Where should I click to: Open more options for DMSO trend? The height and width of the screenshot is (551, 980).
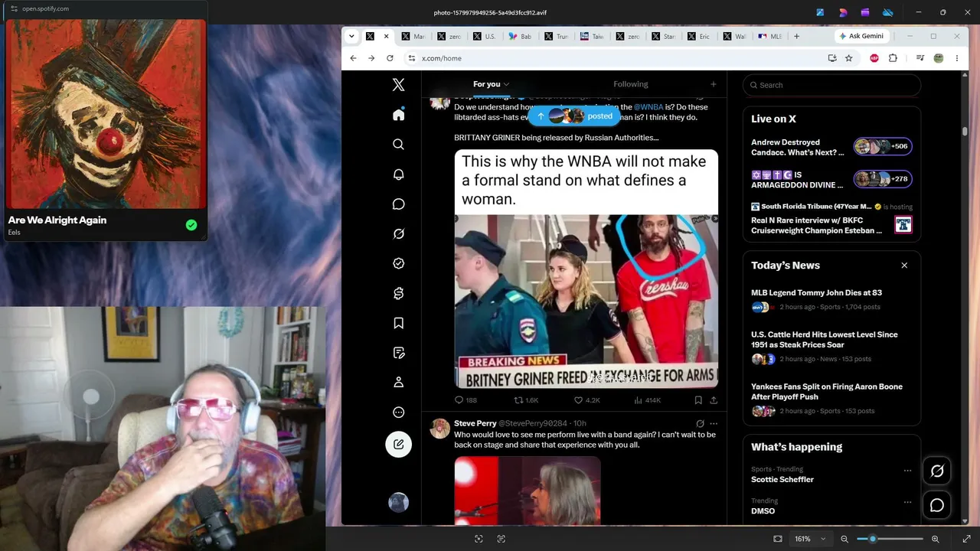tap(907, 502)
